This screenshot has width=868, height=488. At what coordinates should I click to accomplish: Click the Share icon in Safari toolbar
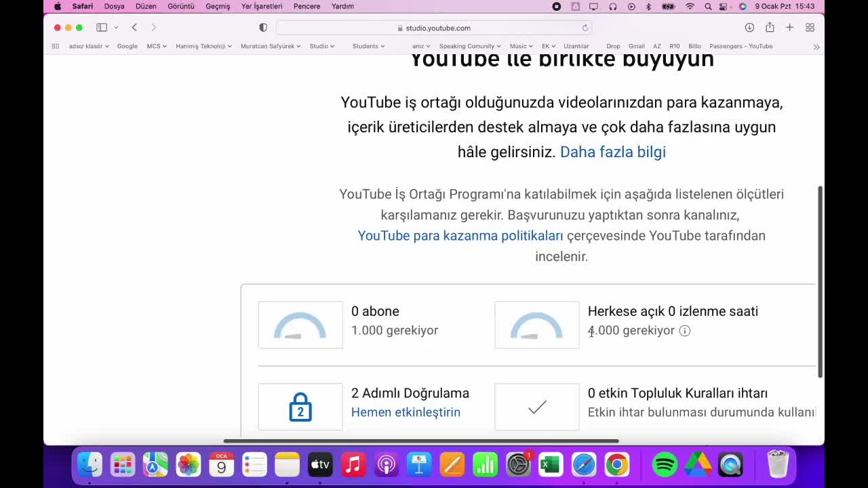pyautogui.click(x=770, y=27)
